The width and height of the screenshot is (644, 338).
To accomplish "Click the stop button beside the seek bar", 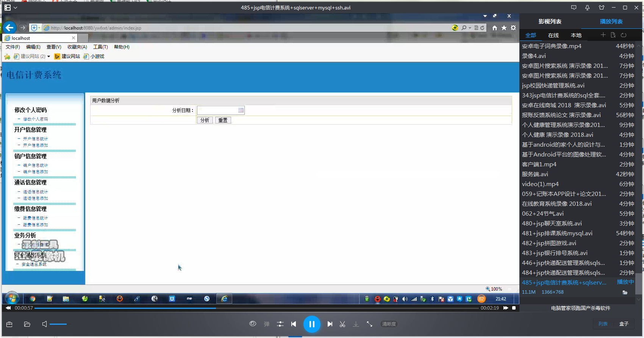I will tap(514, 308).
